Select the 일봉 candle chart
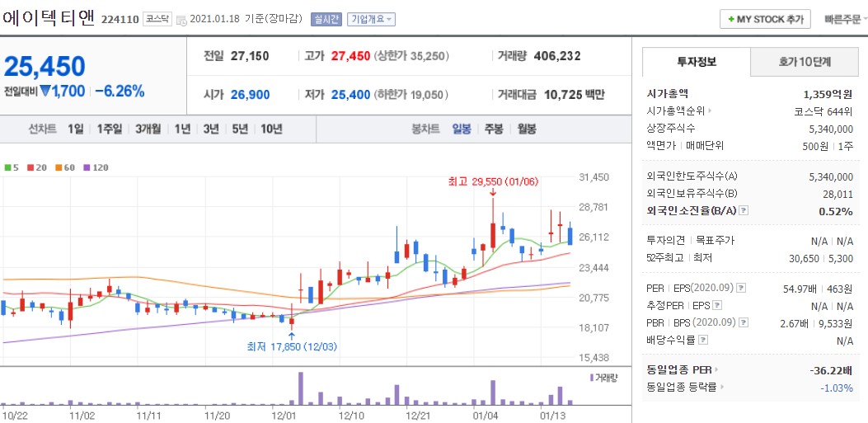868x423 pixels. (x=462, y=129)
